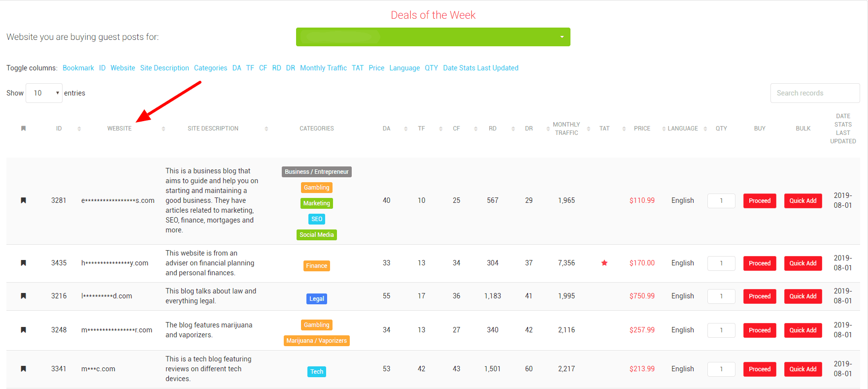Bookmark the Finance site row 3435

pos(23,263)
